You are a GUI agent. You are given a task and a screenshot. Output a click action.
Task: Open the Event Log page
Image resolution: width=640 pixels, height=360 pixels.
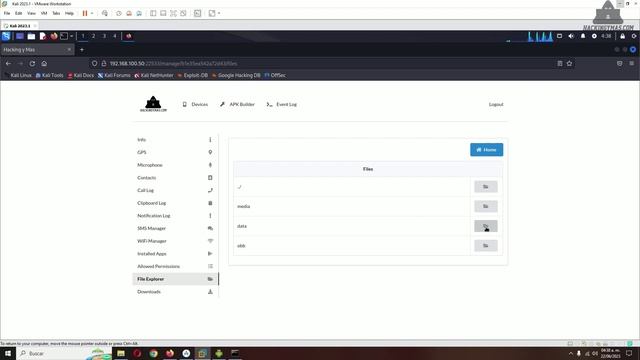[x=282, y=104]
